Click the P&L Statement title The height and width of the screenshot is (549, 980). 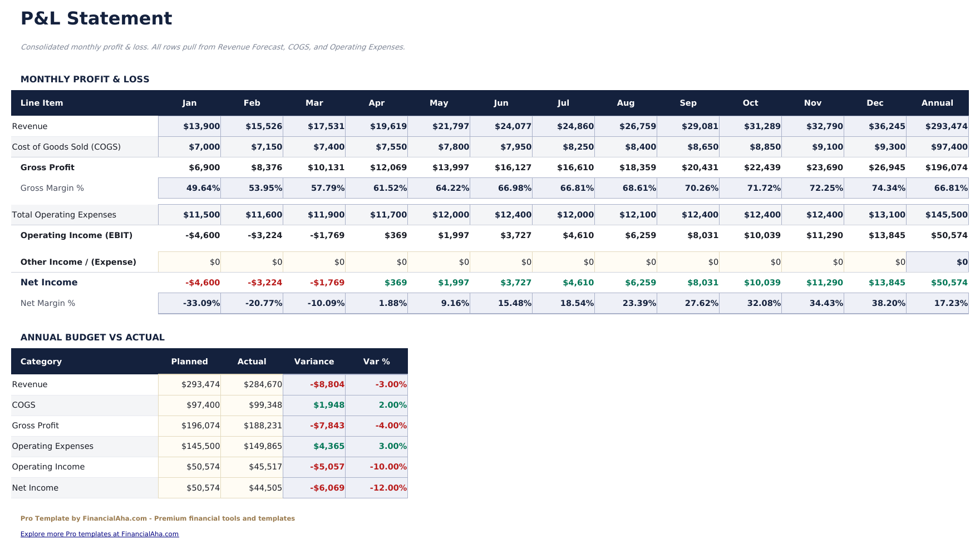tap(96, 18)
